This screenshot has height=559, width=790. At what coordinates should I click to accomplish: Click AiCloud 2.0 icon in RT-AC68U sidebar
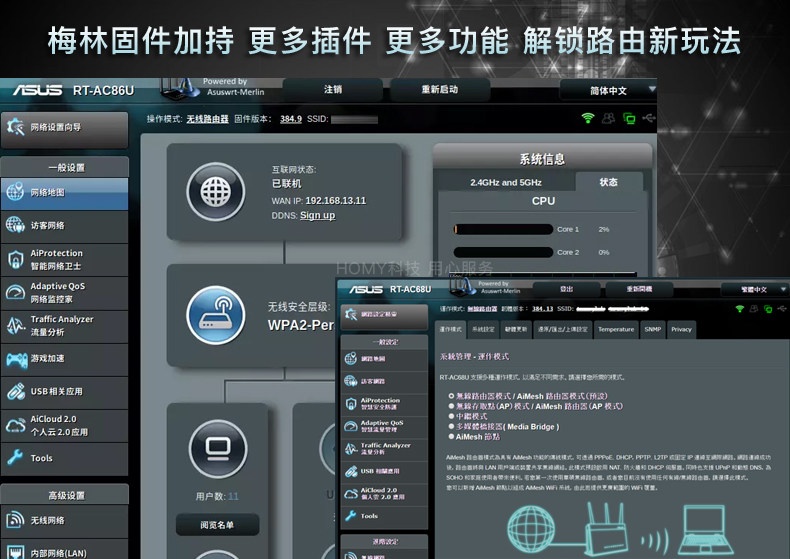point(351,494)
